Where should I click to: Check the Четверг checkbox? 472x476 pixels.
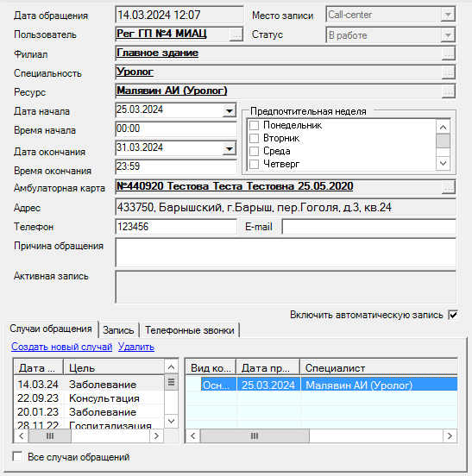click(x=254, y=164)
